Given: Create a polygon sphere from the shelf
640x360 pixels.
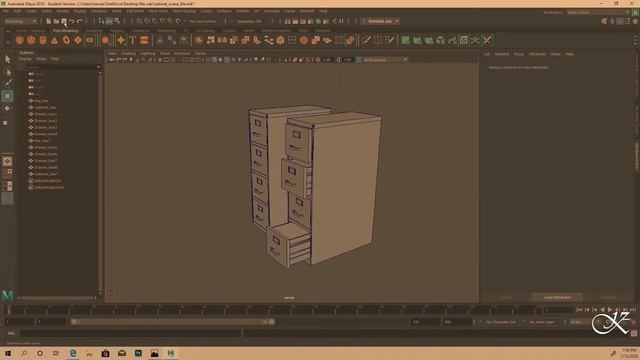Looking at the screenshot, I should [x=20, y=40].
